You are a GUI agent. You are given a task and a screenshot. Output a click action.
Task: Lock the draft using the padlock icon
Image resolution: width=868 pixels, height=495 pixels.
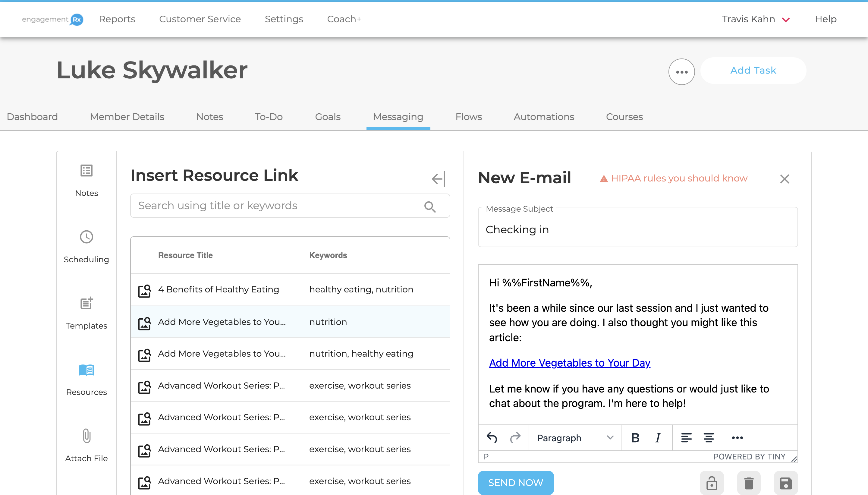tap(712, 482)
